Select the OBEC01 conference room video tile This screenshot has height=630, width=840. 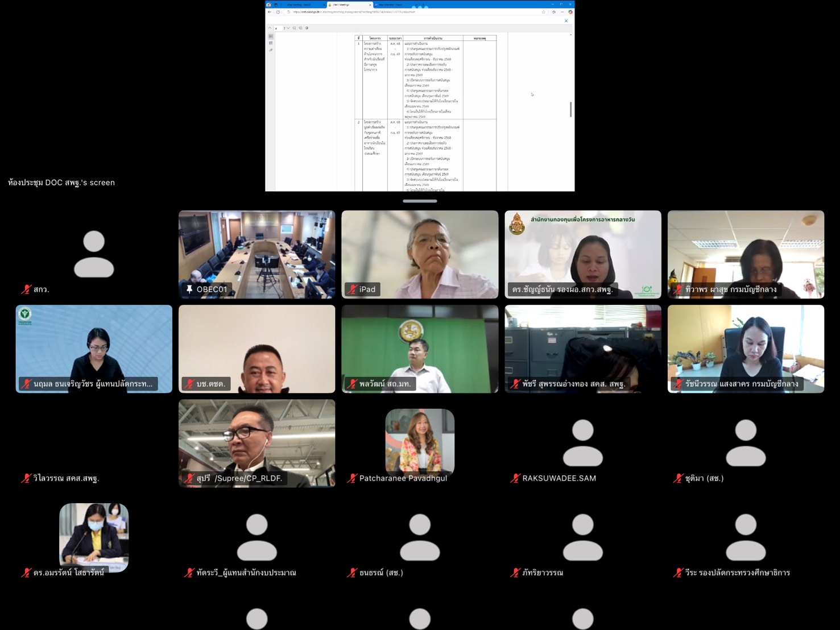coord(256,254)
